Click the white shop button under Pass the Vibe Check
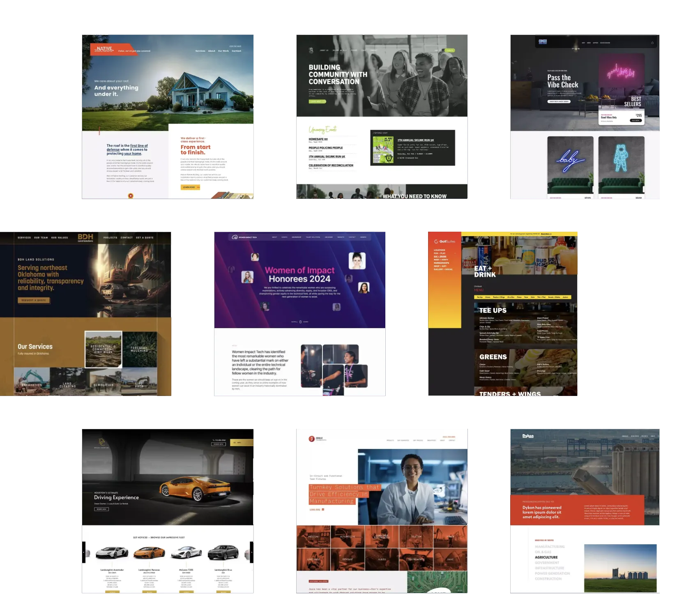700x612 pixels. tap(559, 101)
